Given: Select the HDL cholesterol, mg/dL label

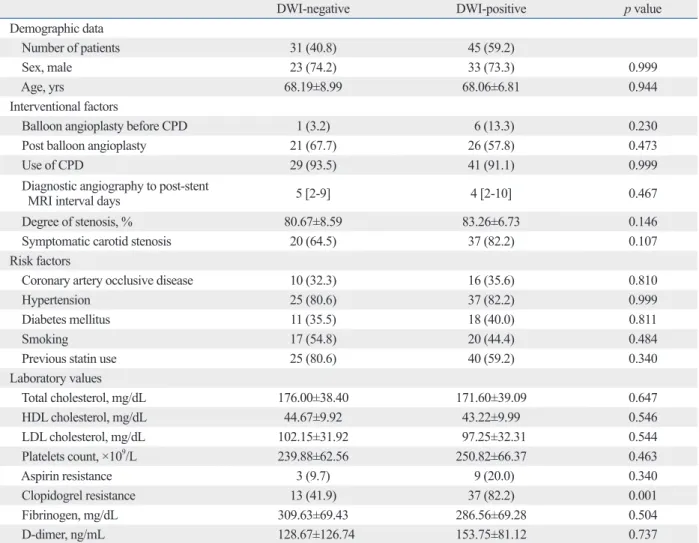Looking at the screenshot, I should (84, 417).
